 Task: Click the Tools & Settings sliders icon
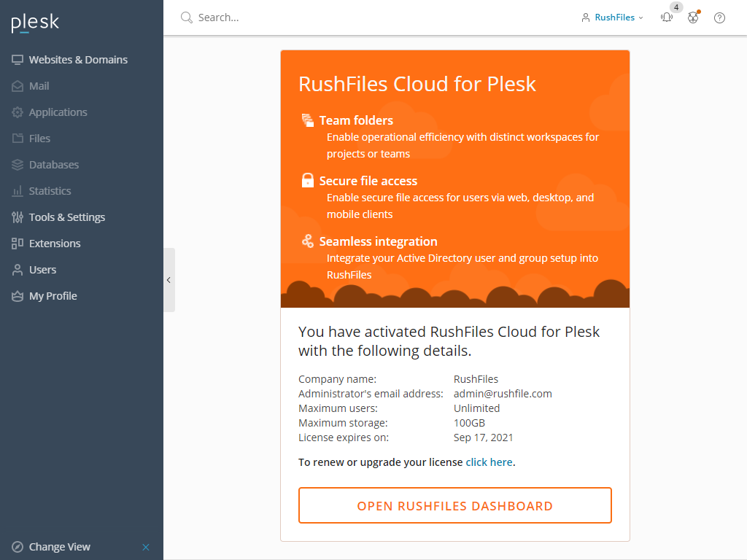[x=18, y=217]
